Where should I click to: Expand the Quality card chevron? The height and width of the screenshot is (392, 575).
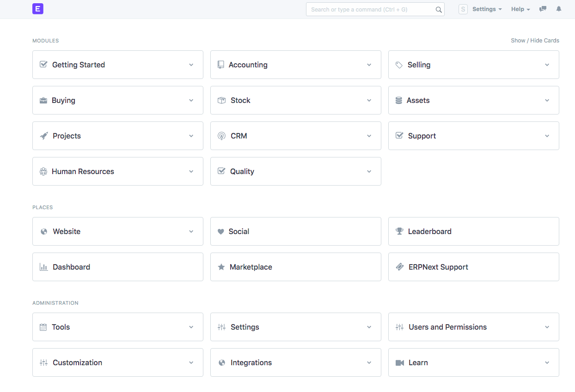coord(369,171)
